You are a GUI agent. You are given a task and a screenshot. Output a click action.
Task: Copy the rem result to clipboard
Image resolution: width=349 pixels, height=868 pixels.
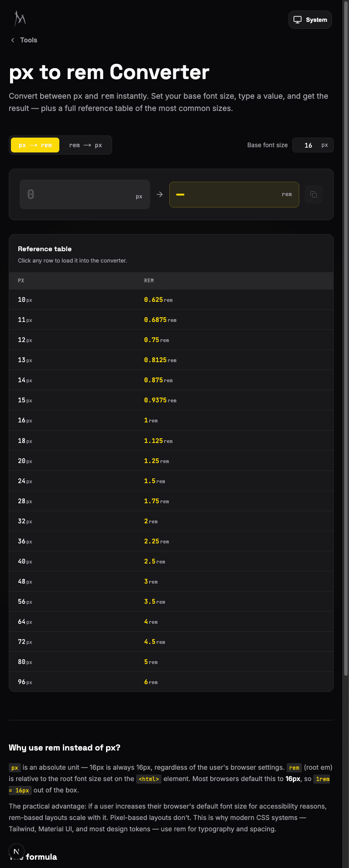coord(314,194)
